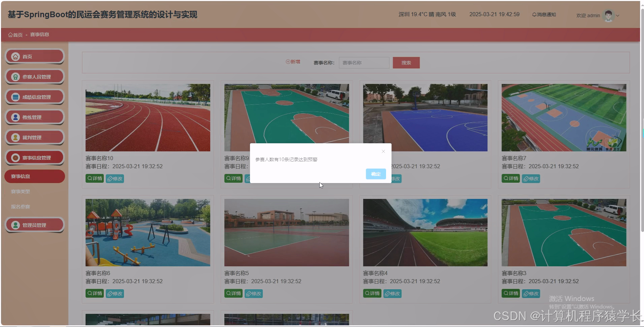Open 详情 for 赛事名称9

pyautogui.click(x=233, y=178)
